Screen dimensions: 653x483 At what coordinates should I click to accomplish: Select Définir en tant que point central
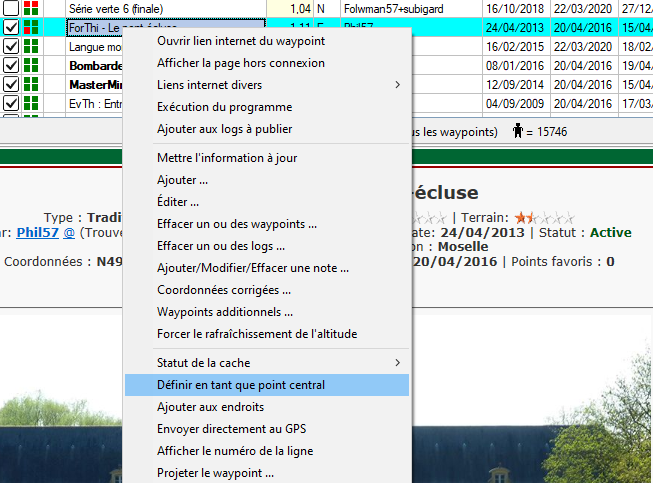click(x=241, y=385)
